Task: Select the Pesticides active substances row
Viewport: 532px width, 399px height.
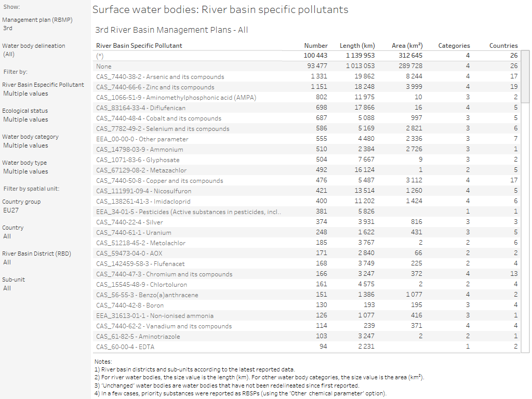Action: tap(307, 212)
